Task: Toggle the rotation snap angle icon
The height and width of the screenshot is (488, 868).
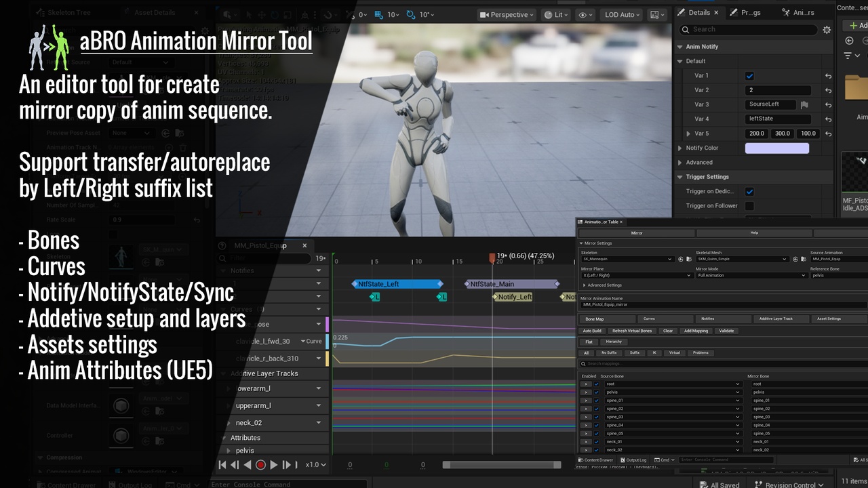Action: click(411, 15)
